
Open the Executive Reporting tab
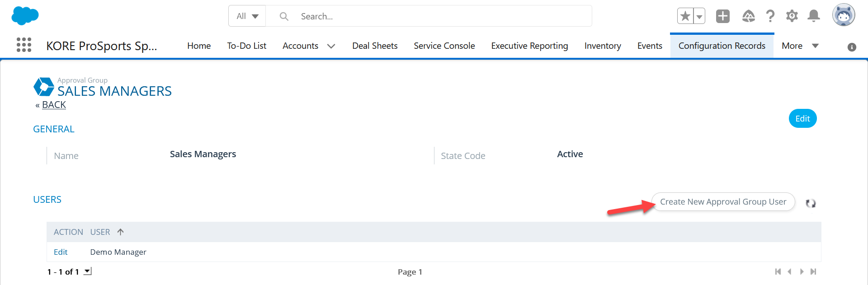pos(529,46)
